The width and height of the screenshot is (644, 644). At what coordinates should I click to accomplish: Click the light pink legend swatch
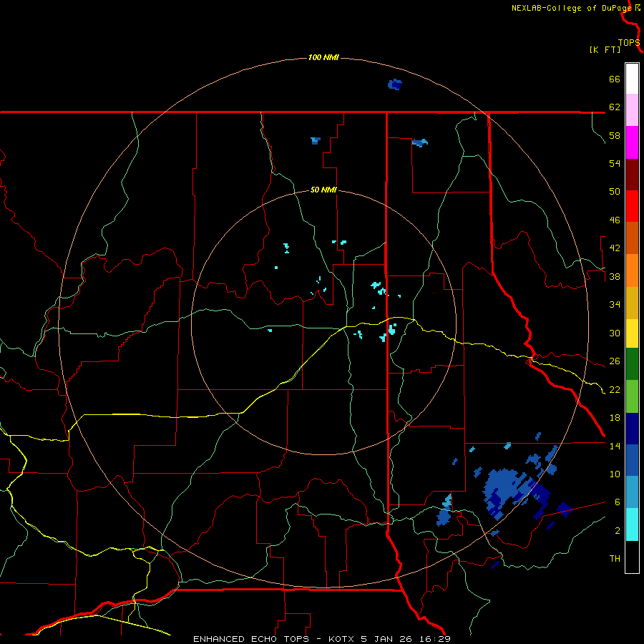point(632,109)
